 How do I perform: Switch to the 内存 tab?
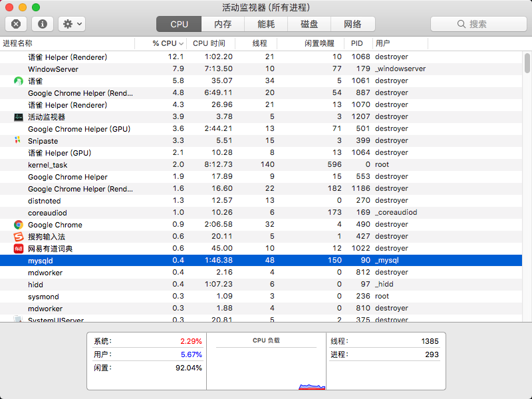[x=223, y=24]
